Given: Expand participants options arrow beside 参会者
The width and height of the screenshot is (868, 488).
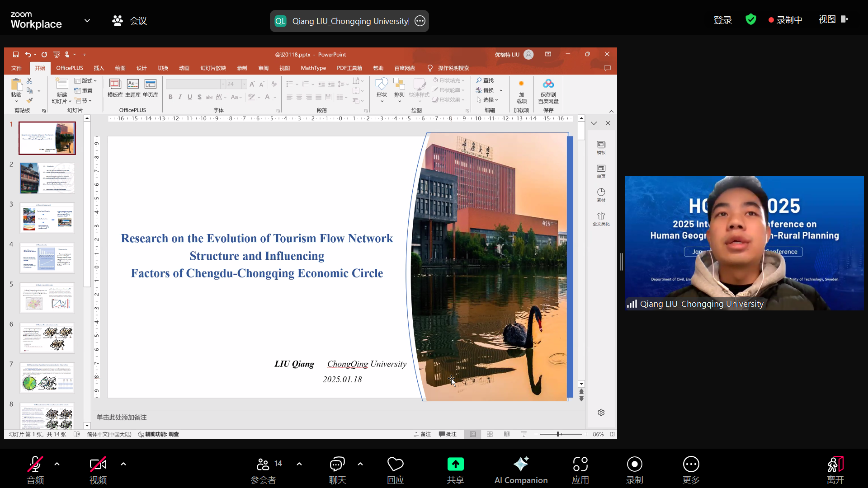Looking at the screenshot, I should point(299,464).
